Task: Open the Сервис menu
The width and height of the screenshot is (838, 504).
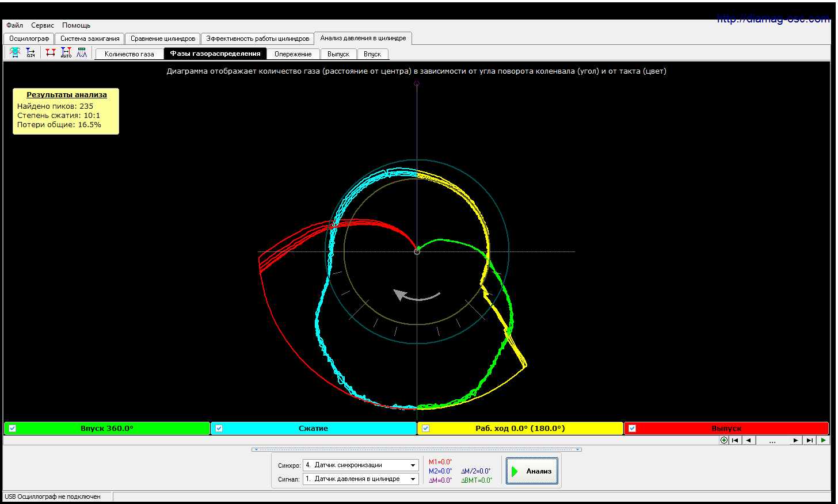Action: tap(43, 25)
